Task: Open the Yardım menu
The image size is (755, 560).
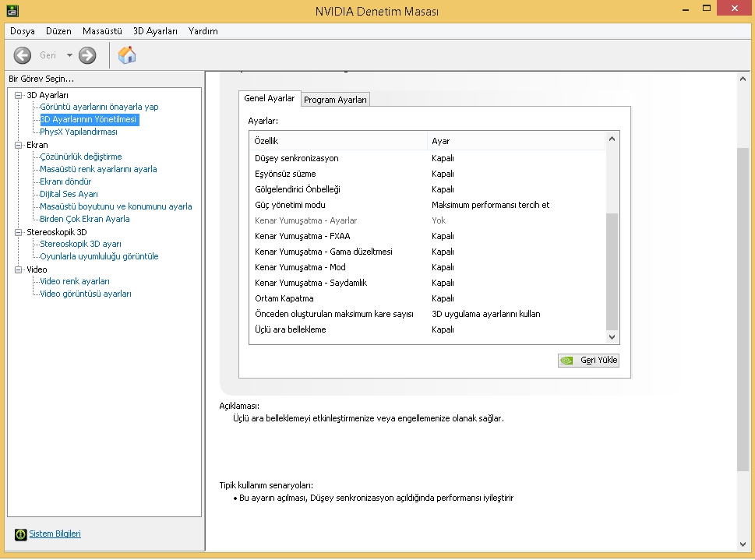Action: [203, 31]
